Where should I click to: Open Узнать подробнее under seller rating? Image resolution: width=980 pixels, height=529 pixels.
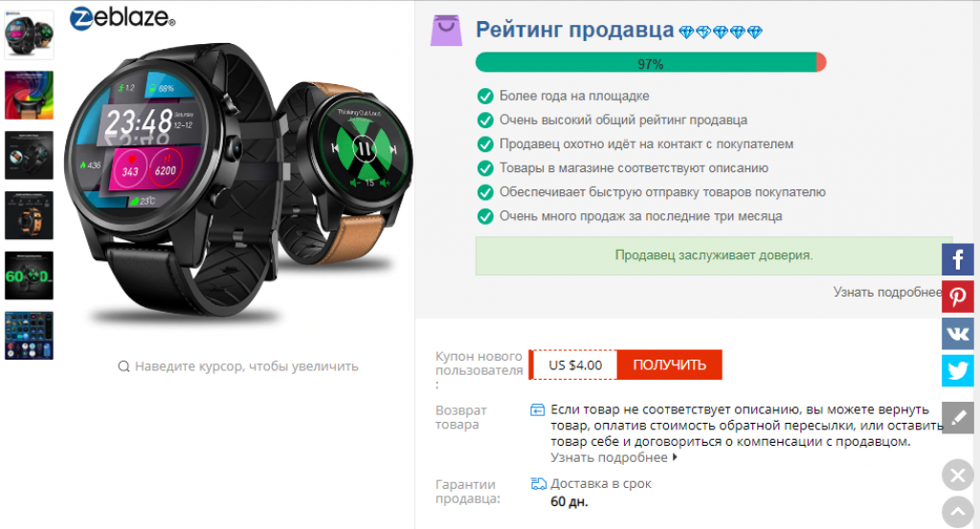(x=887, y=292)
